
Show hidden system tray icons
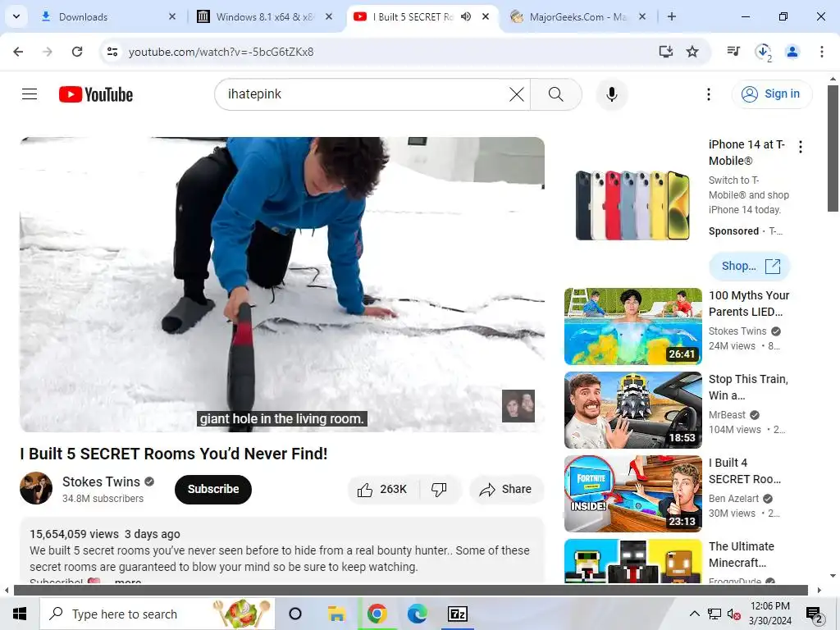pyautogui.click(x=694, y=614)
